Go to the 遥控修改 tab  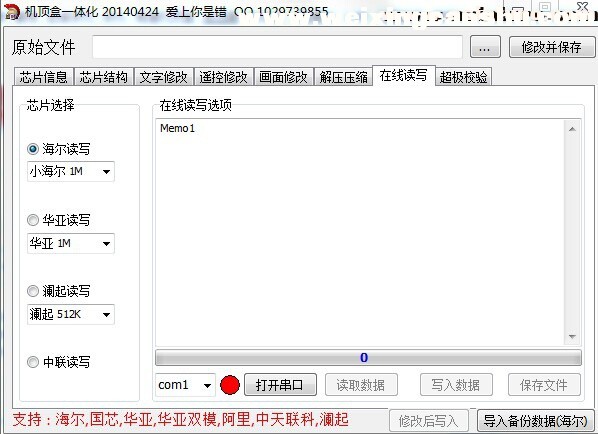pos(223,77)
